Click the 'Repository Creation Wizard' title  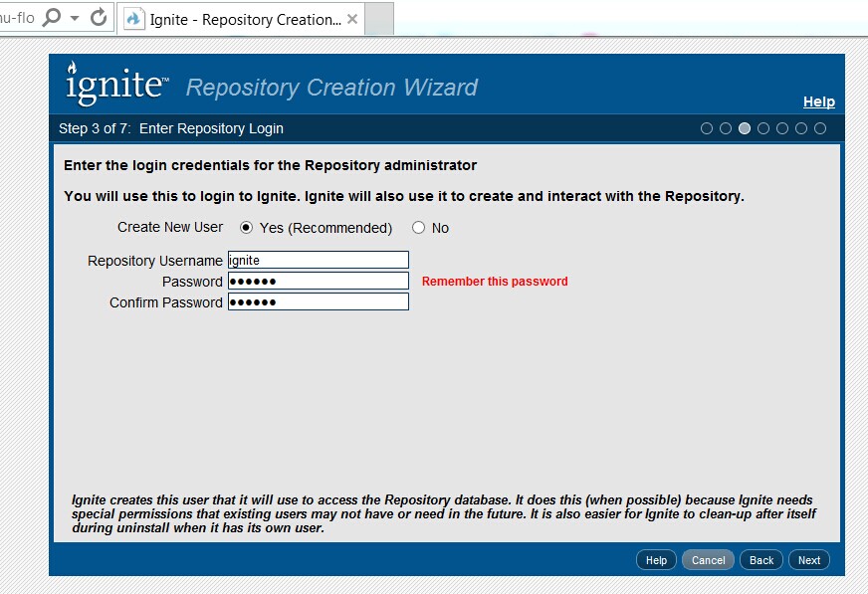pos(331,88)
